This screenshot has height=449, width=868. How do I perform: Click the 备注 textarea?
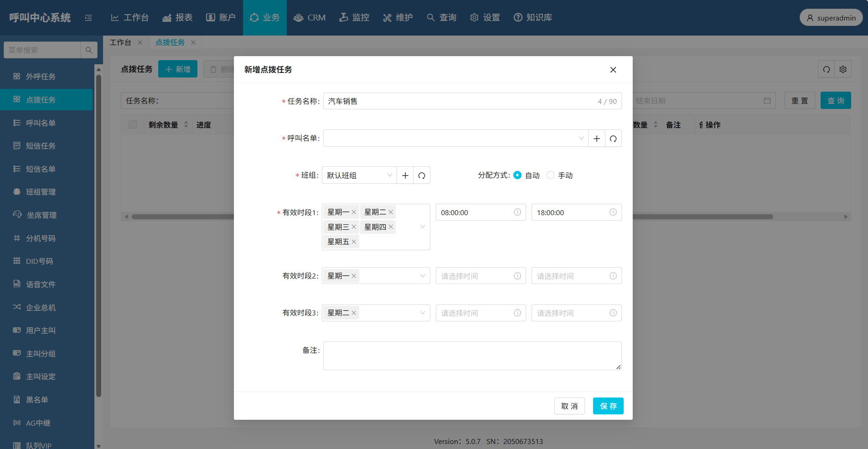472,356
